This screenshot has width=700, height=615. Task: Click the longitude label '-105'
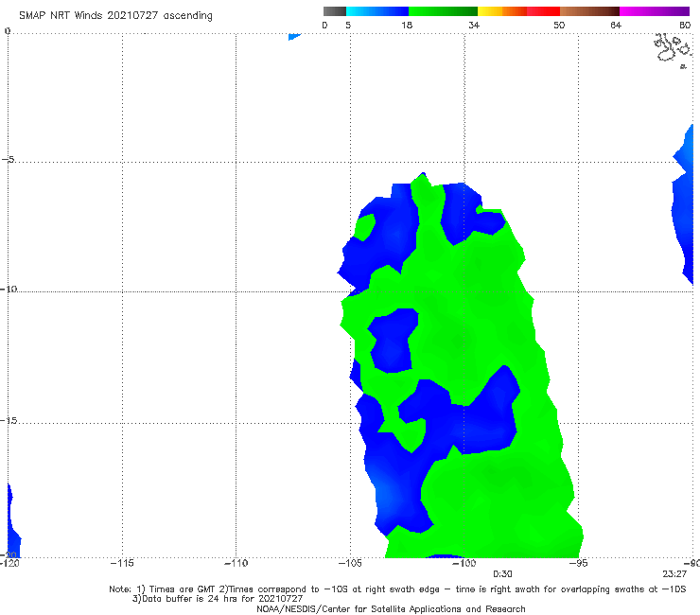coord(350,563)
